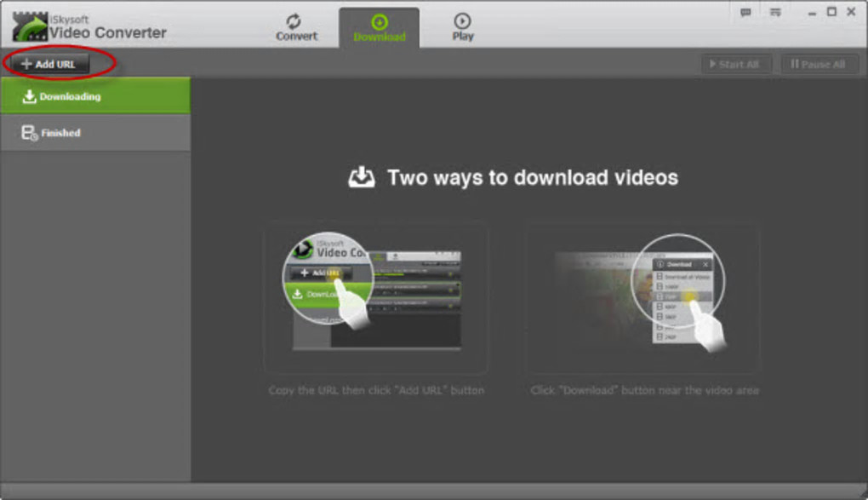Click 'Click Download button near the video area' caption
Image resolution: width=868 pixels, height=500 pixels.
pyautogui.click(x=644, y=390)
